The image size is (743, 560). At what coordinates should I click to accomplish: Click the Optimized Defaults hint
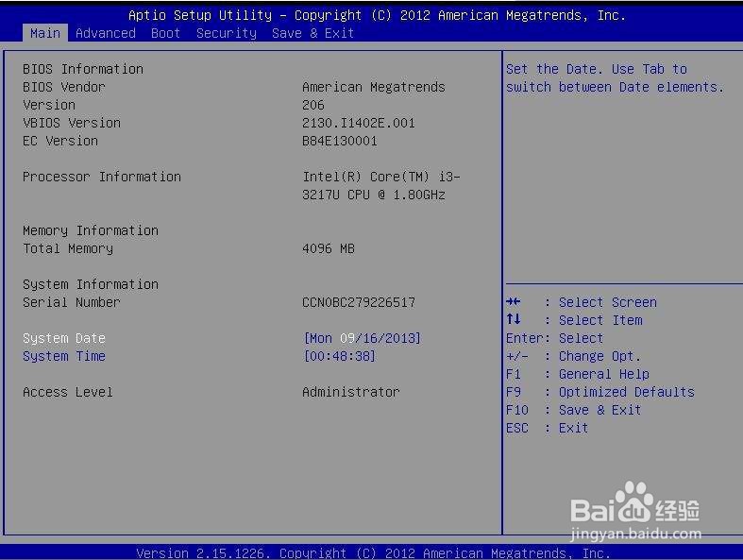coord(627,392)
